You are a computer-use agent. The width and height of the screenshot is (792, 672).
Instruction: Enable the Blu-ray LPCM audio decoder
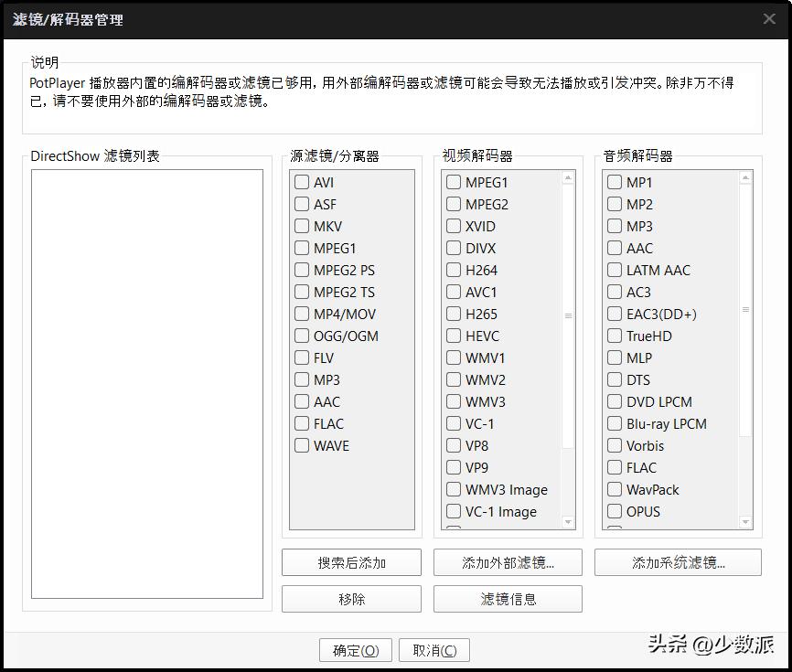pos(614,423)
